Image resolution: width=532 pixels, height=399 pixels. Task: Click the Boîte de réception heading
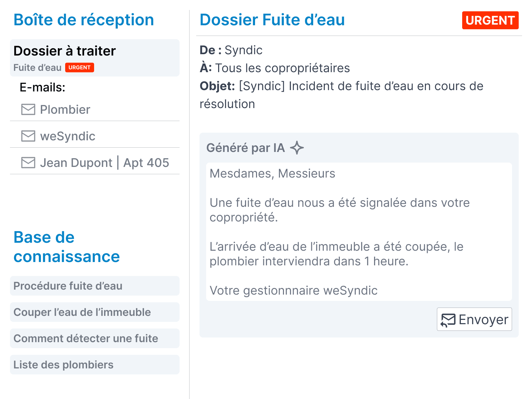[84, 20]
